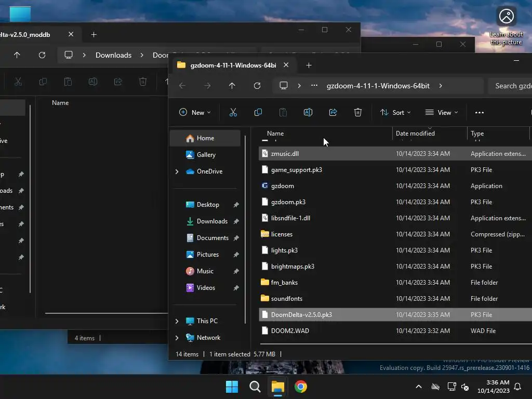This screenshot has height=399, width=532.
Task: Select gzdoom-4-11-1-Windows-64bit tab
Action: click(233, 65)
